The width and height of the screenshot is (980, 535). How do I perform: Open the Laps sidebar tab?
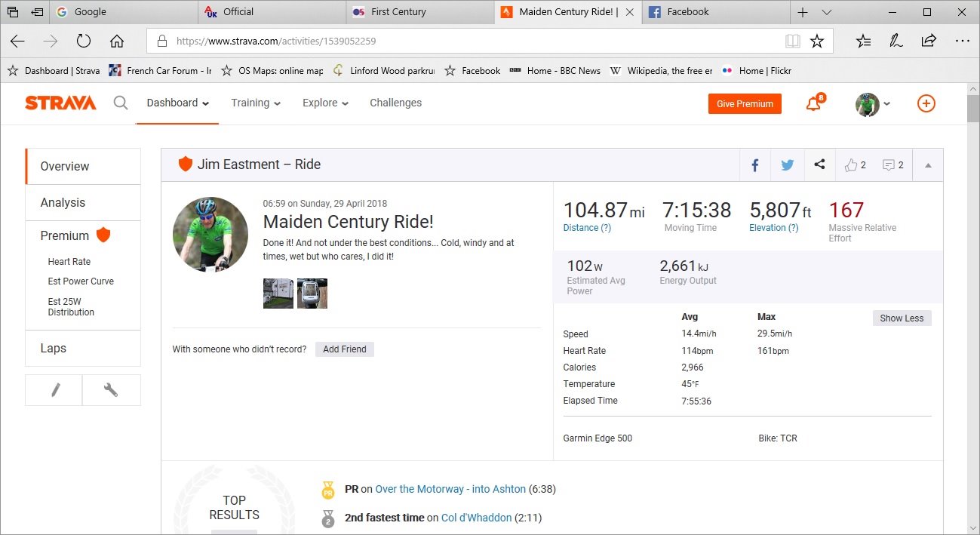(x=83, y=348)
